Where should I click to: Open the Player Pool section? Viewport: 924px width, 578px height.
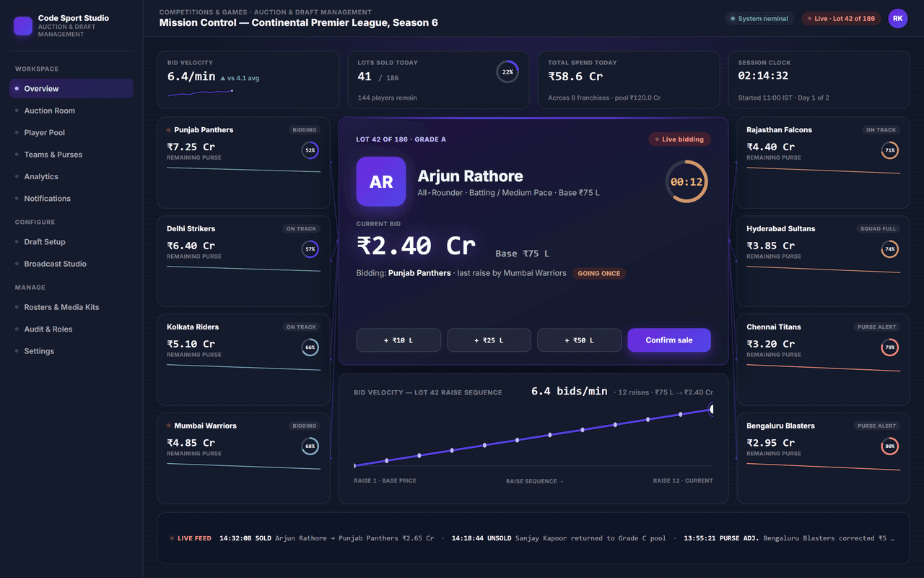coord(71,132)
